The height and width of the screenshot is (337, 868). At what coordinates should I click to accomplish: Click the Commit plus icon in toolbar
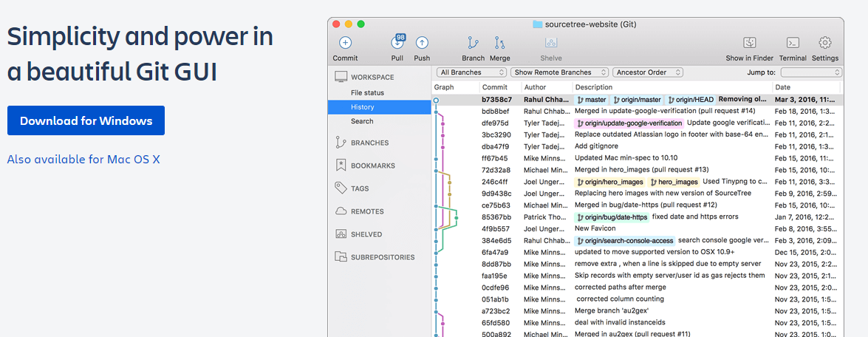pos(345,43)
